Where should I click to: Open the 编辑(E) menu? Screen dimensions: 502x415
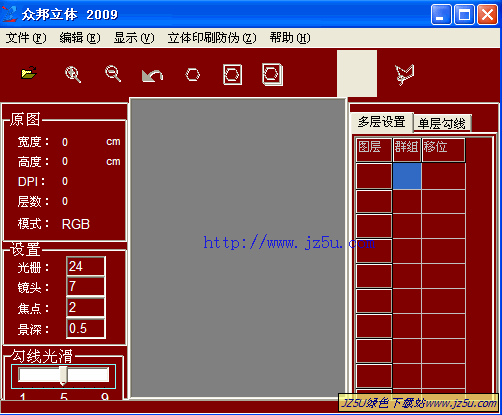click(x=80, y=38)
